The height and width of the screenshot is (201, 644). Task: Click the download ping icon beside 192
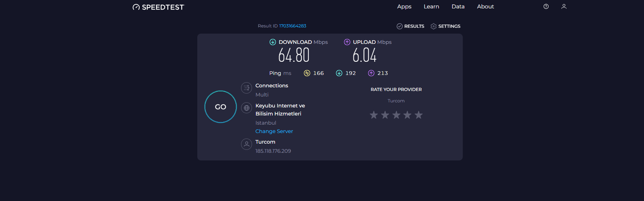(x=339, y=73)
